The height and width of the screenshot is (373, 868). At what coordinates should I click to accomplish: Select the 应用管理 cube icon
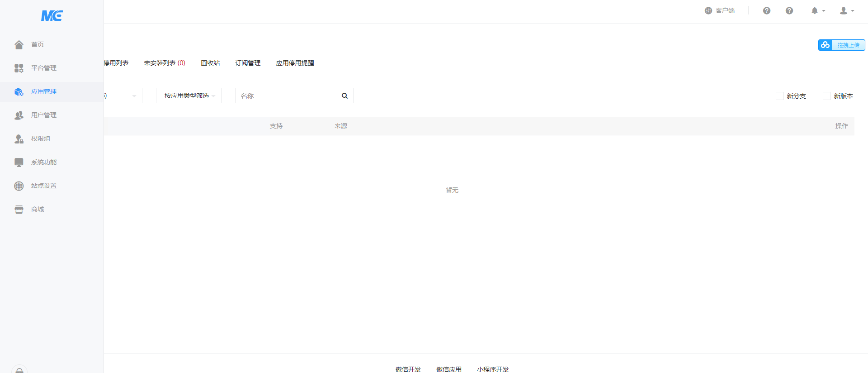pos(19,91)
